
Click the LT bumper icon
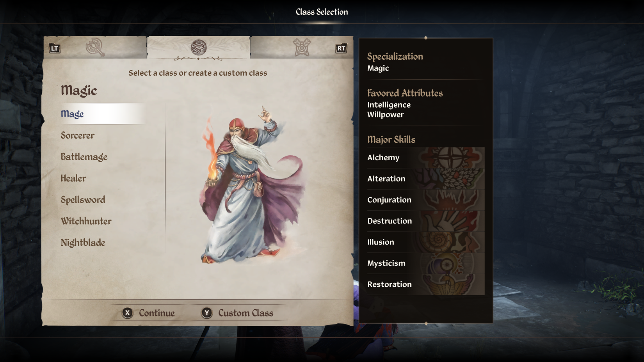(54, 48)
